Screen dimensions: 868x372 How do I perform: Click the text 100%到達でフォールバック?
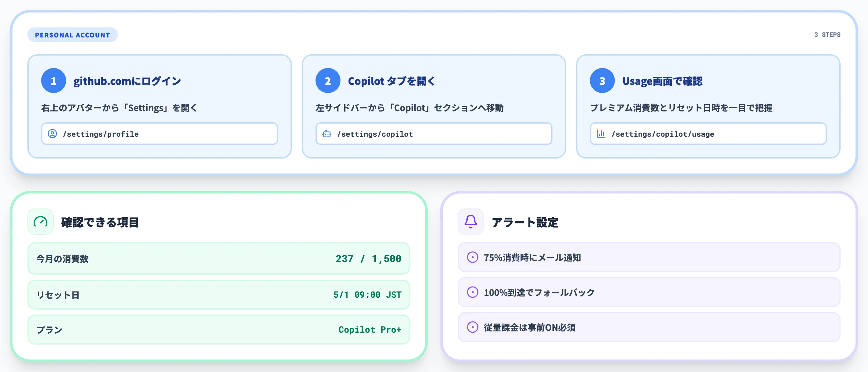coord(539,292)
